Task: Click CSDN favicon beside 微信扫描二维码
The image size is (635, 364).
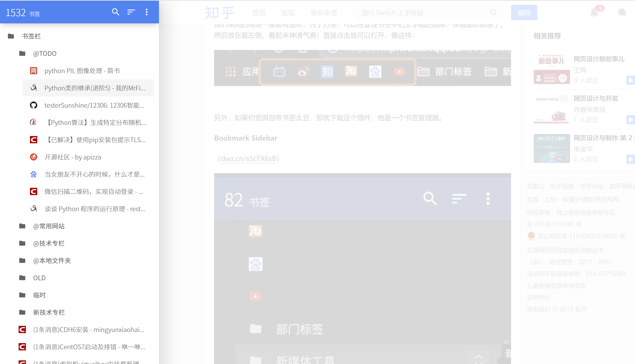Action: pyautogui.click(x=34, y=191)
